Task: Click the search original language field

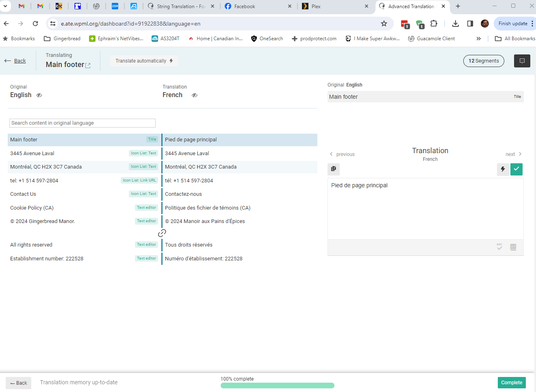Action: tap(82, 123)
